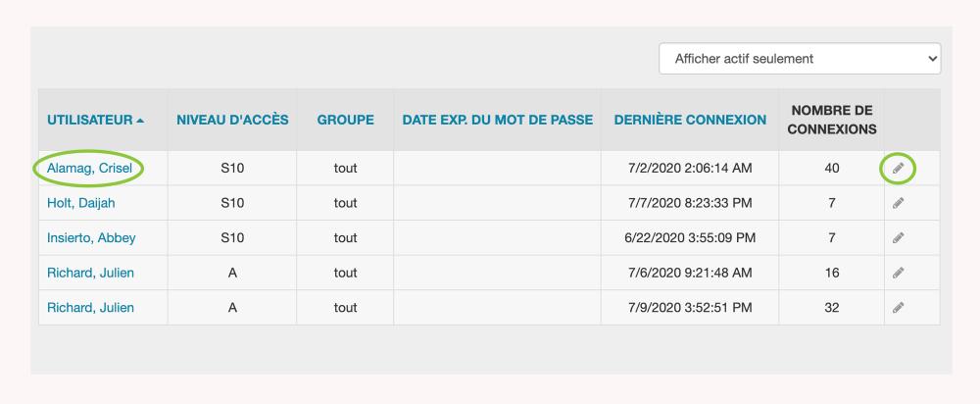Edit the Richard, Julien row with 16 connections
The width and height of the screenshot is (980, 404).
coord(898,273)
